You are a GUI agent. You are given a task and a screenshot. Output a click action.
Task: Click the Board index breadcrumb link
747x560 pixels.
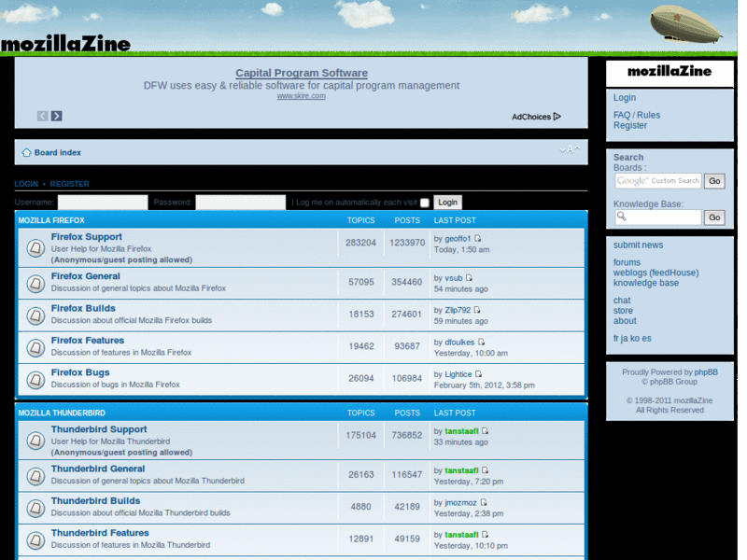pos(58,152)
